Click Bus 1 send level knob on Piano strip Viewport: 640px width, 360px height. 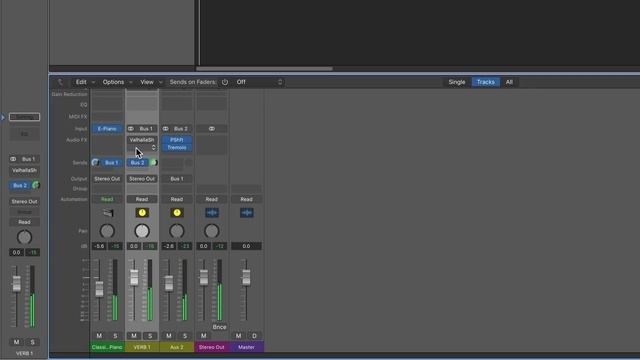point(95,162)
